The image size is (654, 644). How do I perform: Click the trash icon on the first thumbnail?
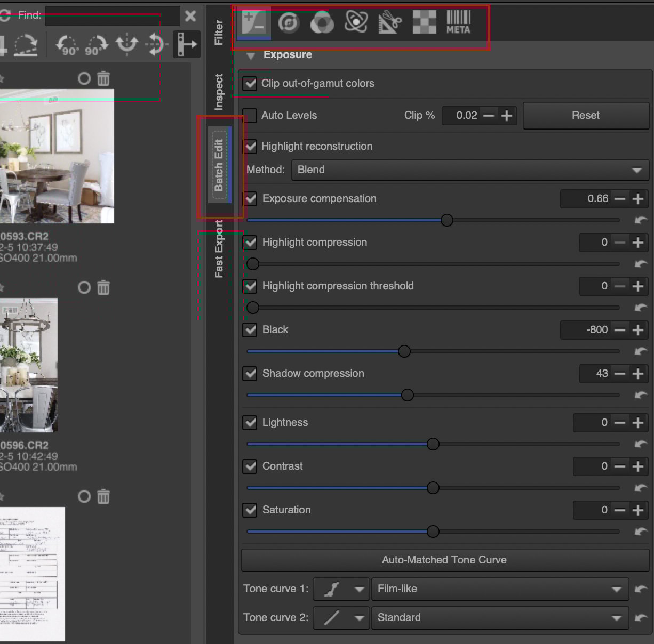[x=102, y=78]
